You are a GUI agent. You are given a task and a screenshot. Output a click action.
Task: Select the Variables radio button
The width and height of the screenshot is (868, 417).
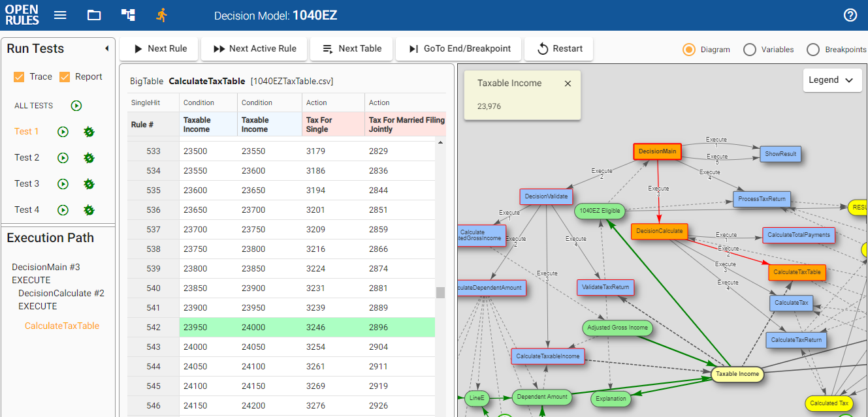[x=748, y=49]
